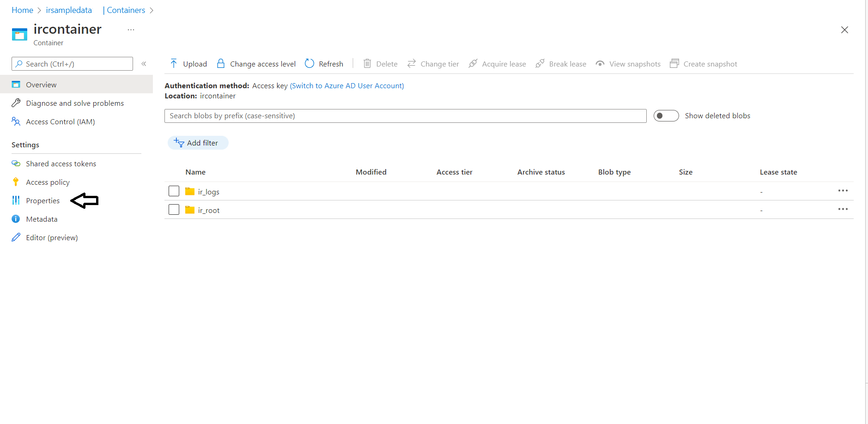Image resolution: width=868 pixels, height=424 pixels.
Task: Open the Overview menu item
Action: click(x=76, y=85)
